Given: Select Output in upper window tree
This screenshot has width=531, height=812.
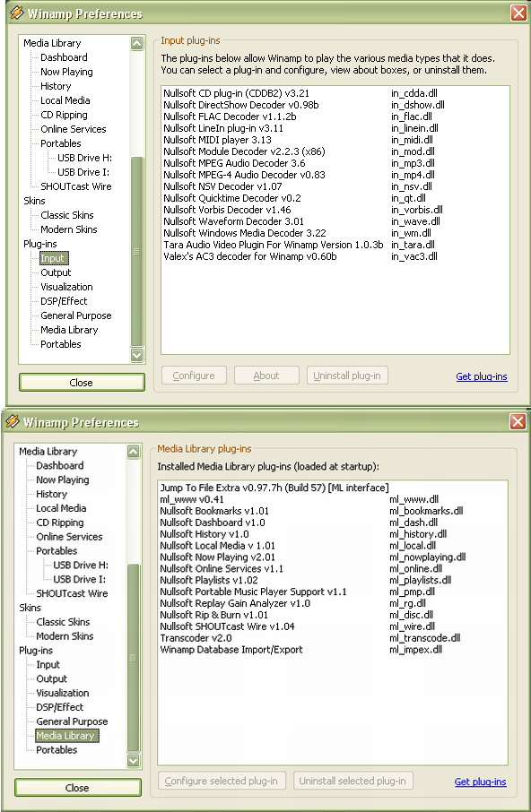Looking at the screenshot, I should (x=56, y=272).
